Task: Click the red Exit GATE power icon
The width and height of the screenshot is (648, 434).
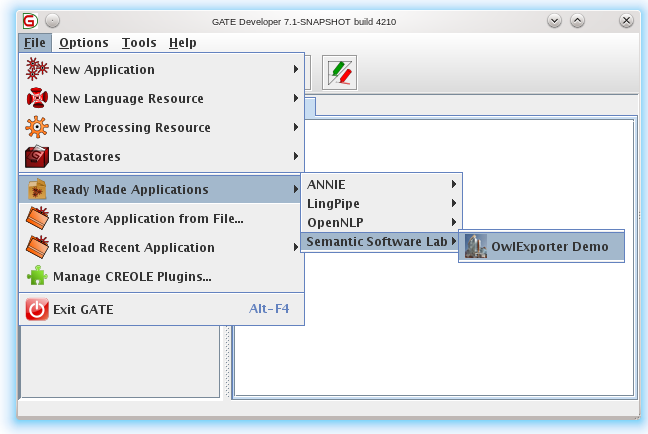Action: point(37,310)
